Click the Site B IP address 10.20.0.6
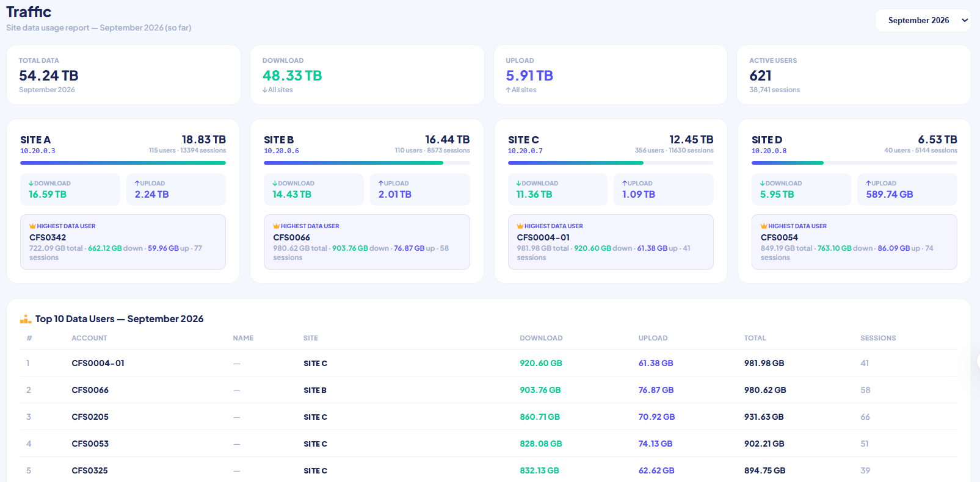This screenshot has width=980, height=482. click(281, 151)
